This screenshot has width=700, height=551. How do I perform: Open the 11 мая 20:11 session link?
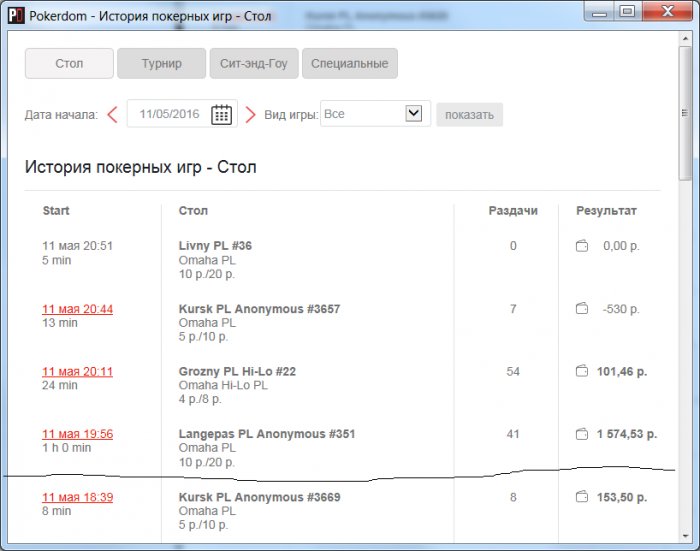tap(77, 372)
